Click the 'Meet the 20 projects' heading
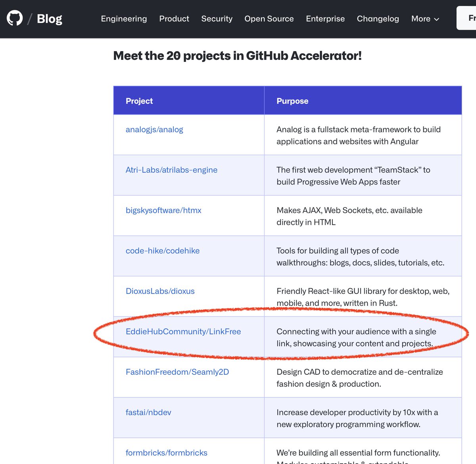This screenshot has height=464, width=476. pos(237,56)
